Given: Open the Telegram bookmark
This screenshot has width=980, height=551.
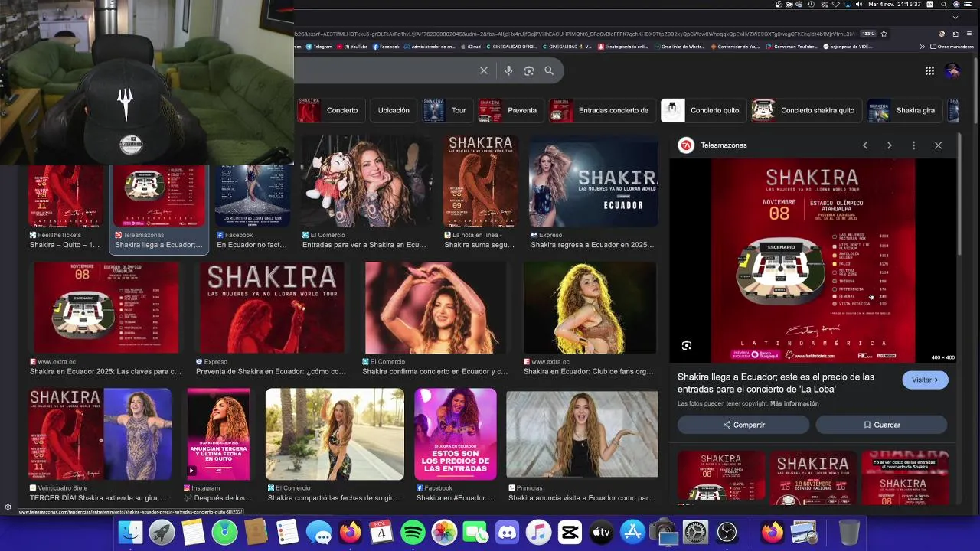Looking at the screenshot, I should (318, 47).
